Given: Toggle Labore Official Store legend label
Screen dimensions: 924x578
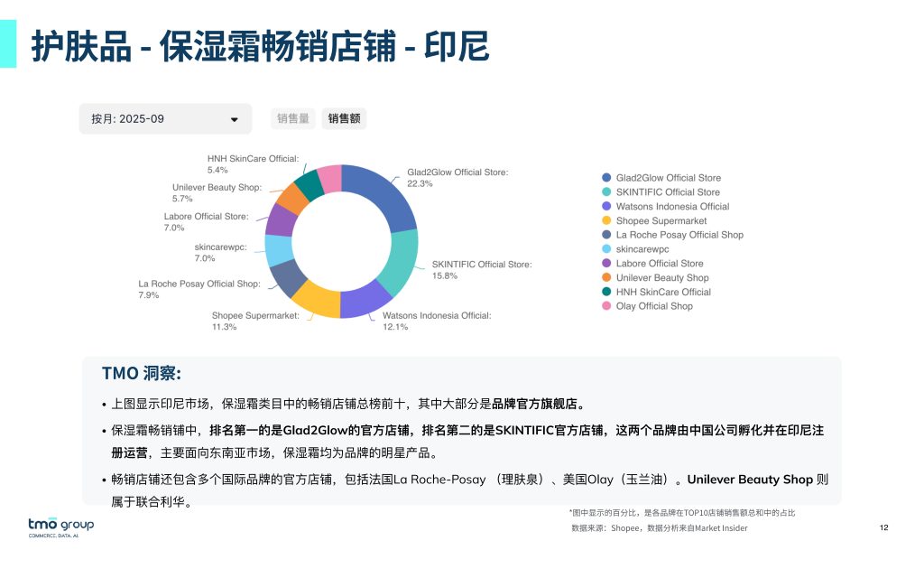Looking at the screenshot, I should pos(660,263).
